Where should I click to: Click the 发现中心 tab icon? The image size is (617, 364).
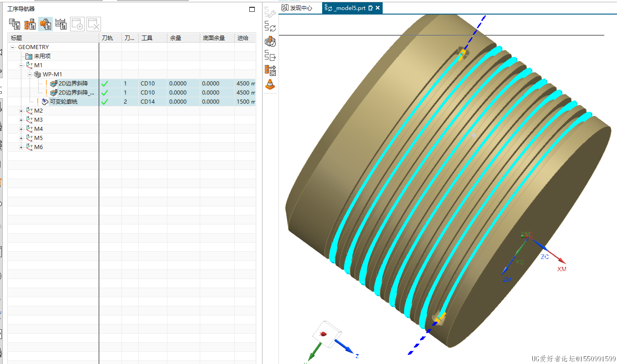point(285,8)
